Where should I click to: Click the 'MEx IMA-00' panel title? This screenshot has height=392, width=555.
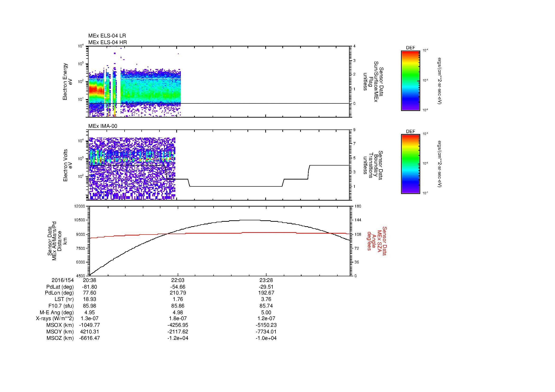[103, 126]
